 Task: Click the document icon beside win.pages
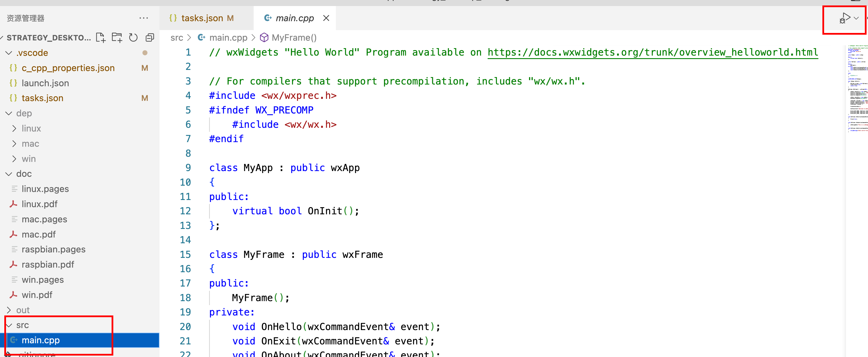click(x=14, y=280)
